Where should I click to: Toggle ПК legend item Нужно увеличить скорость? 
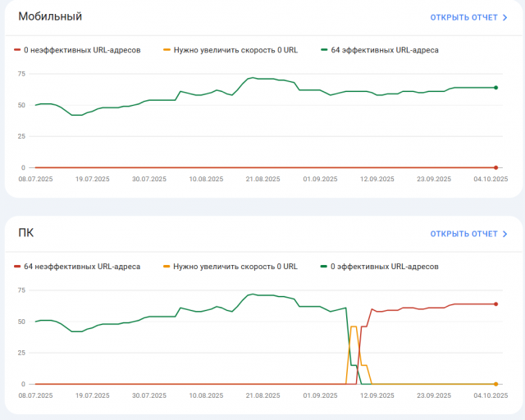[x=234, y=267]
